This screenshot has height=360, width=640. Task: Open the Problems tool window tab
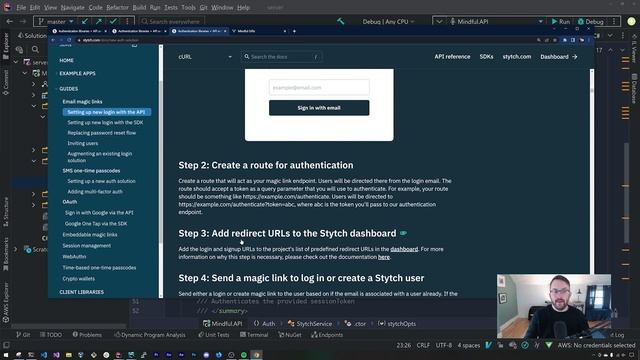pyautogui.click(x=87, y=335)
